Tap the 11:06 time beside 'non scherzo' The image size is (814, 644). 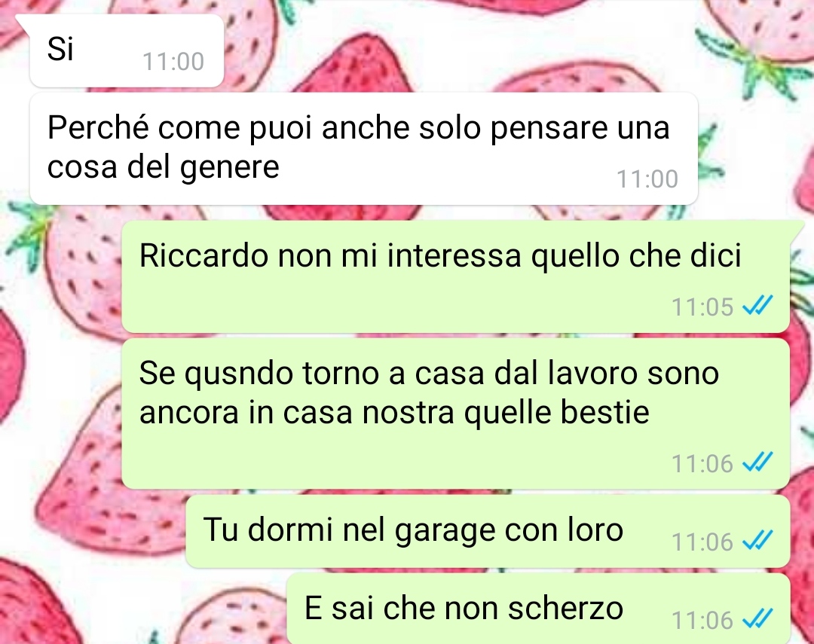(x=702, y=621)
